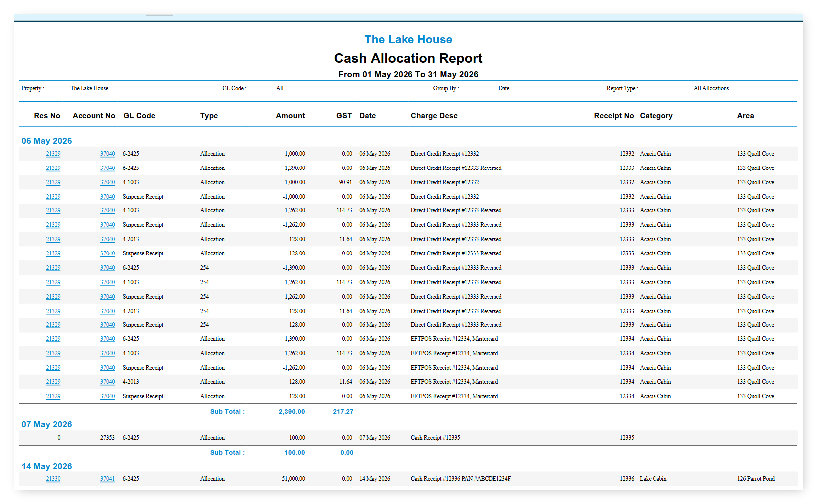Select the '126 Parrot Pond' area cell
Screen dimensions: 817x504
[756, 479]
